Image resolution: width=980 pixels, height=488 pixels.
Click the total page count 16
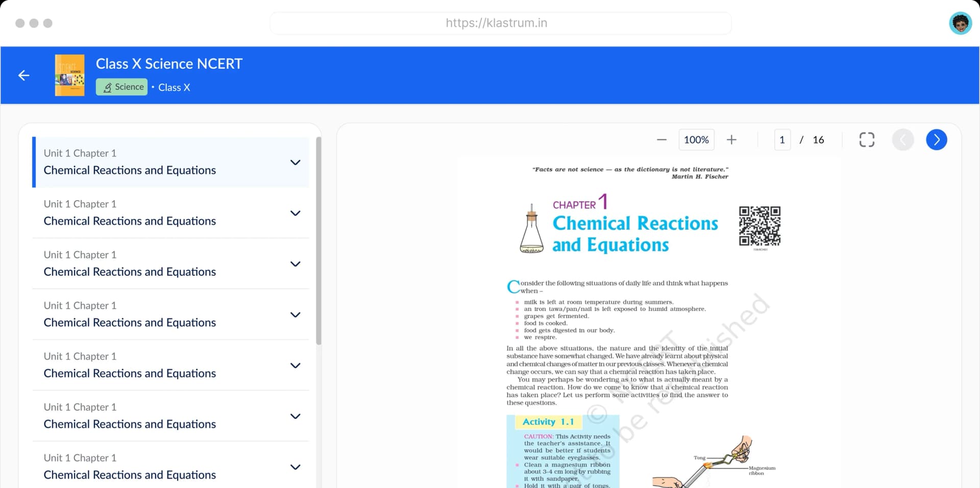(818, 140)
